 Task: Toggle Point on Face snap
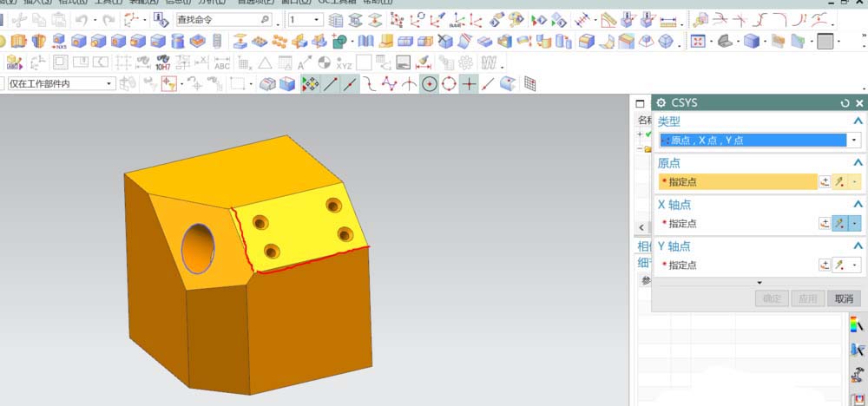pyautogui.click(x=507, y=84)
